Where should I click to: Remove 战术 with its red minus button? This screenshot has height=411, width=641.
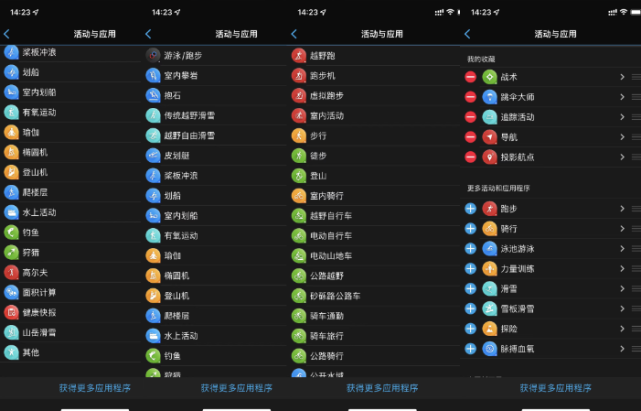[471, 77]
